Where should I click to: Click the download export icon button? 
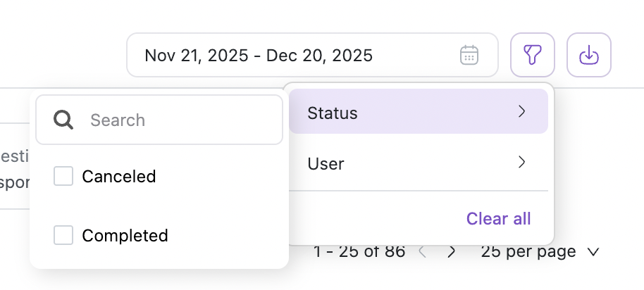click(x=588, y=55)
